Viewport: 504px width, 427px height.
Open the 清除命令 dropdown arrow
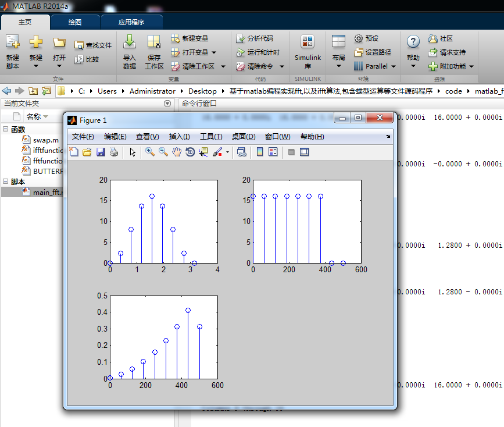tap(282, 66)
